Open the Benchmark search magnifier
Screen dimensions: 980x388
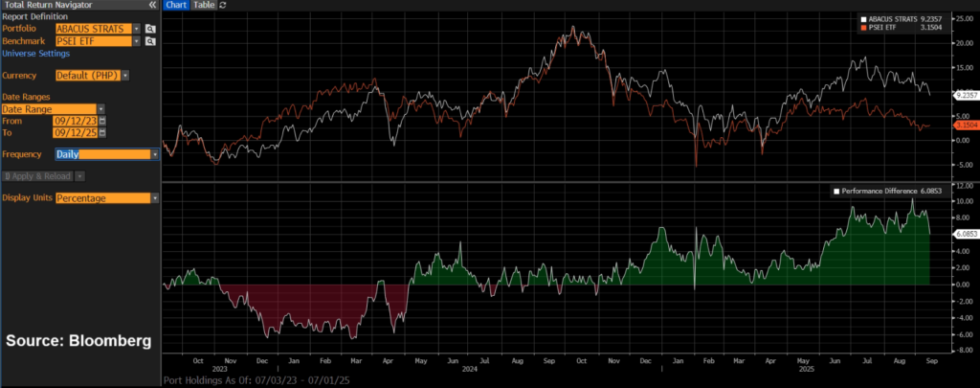pos(150,41)
